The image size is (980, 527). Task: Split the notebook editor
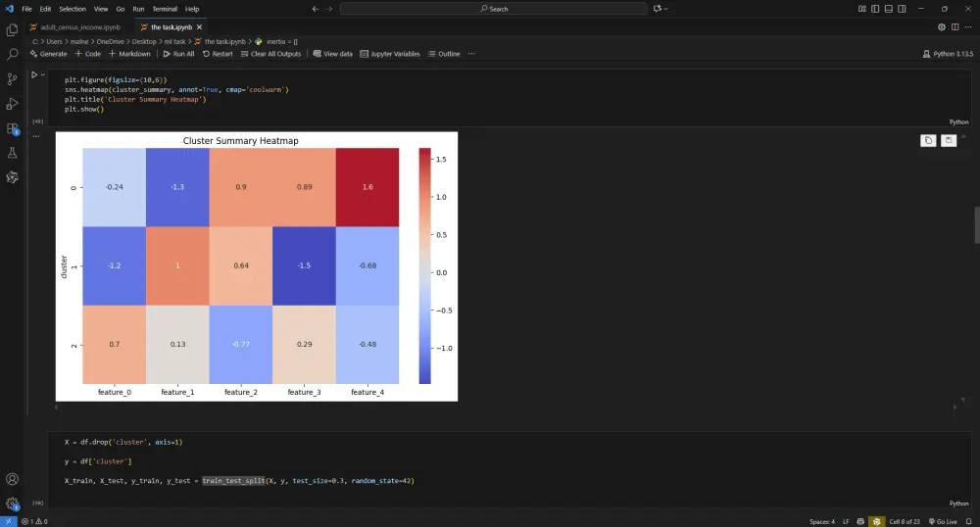tap(955, 26)
